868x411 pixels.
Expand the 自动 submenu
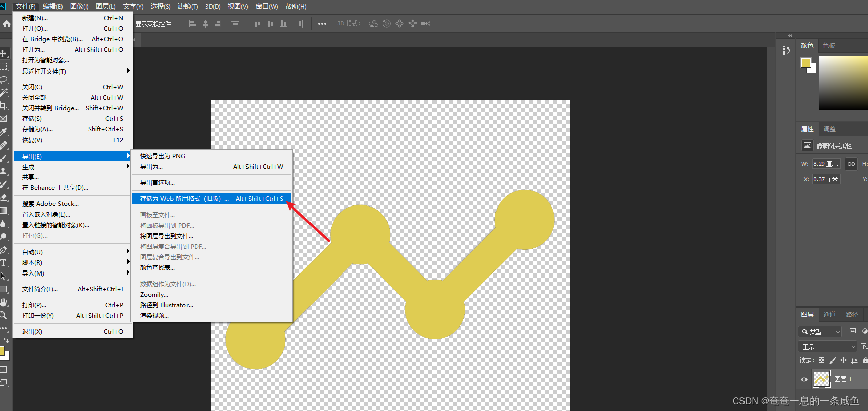point(73,252)
